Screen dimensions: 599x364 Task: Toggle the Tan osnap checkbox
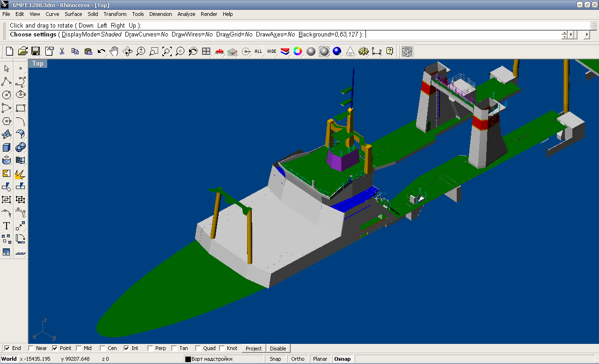pyautogui.click(x=174, y=348)
